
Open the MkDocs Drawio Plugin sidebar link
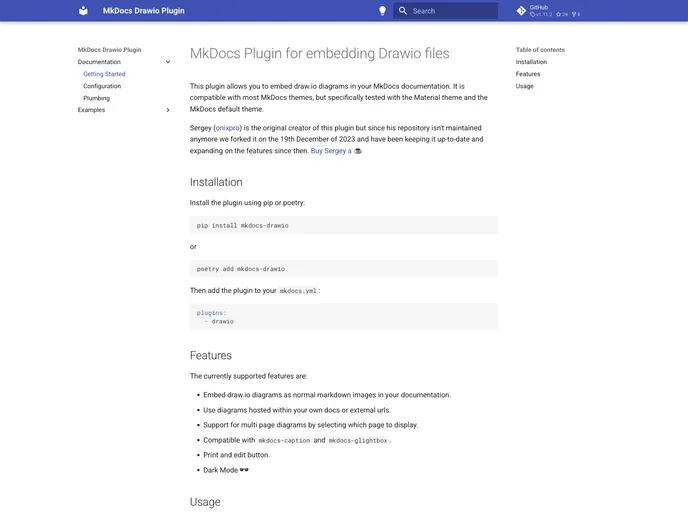[109, 50]
